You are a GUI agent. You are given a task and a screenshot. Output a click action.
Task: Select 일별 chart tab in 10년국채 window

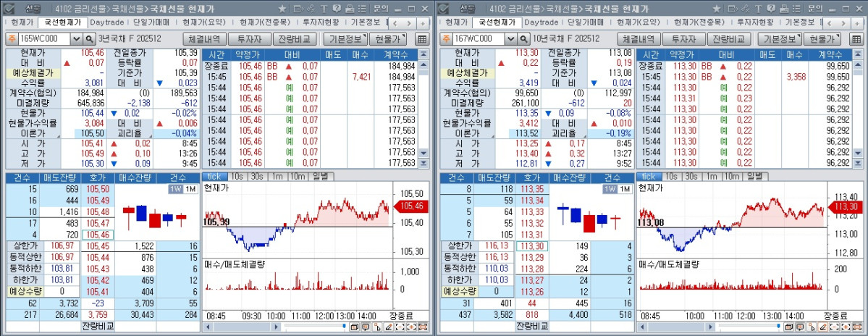click(757, 177)
